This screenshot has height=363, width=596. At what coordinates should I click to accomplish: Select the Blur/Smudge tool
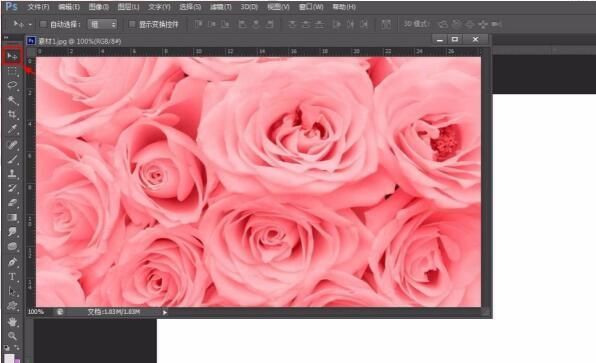coord(12,231)
